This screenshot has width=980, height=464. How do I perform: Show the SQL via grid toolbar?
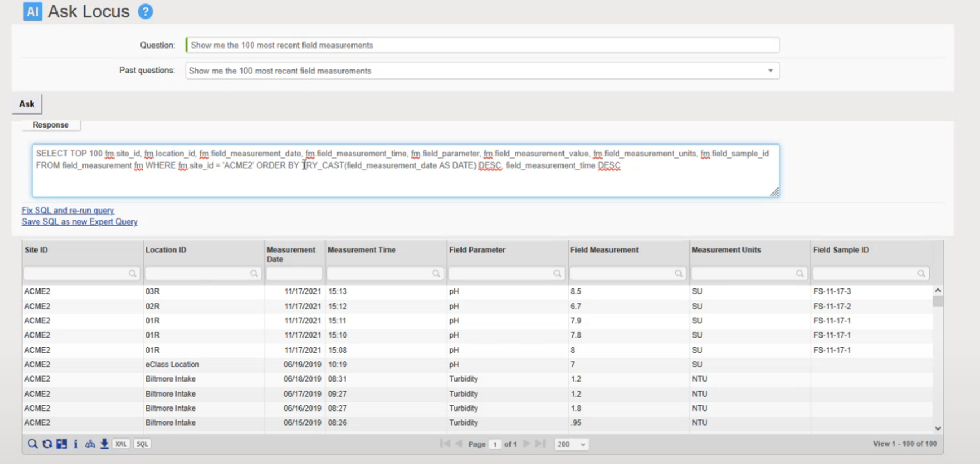pos(142,444)
